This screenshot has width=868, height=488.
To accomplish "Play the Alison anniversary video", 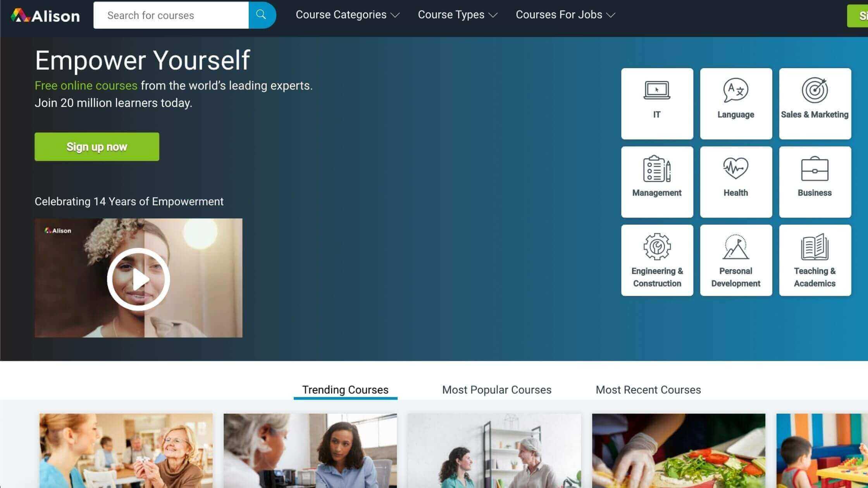I will tap(138, 277).
